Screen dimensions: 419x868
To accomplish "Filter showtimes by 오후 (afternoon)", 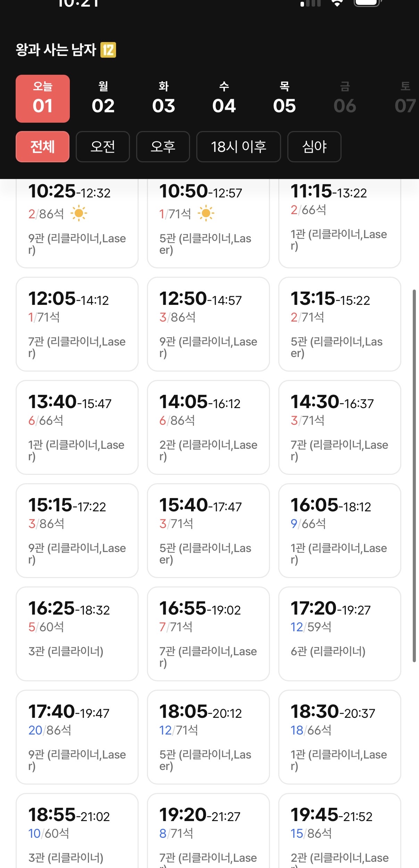I will coord(163,147).
